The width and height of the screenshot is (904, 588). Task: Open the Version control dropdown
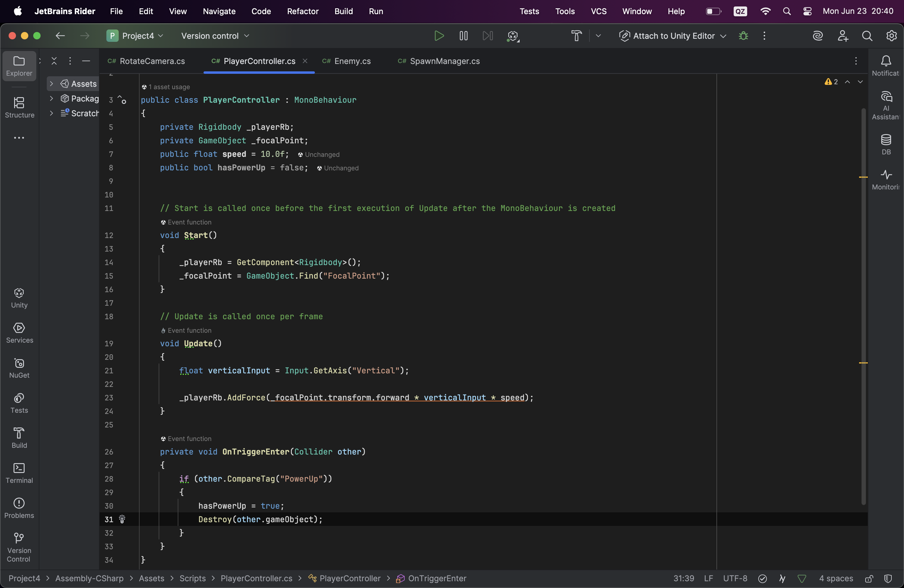pyautogui.click(x=215, y=36)
